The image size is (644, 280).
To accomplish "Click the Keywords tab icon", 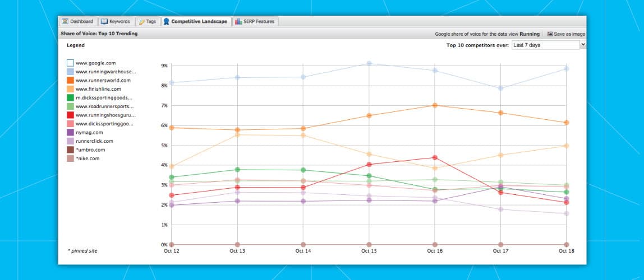I will [104, 22].
